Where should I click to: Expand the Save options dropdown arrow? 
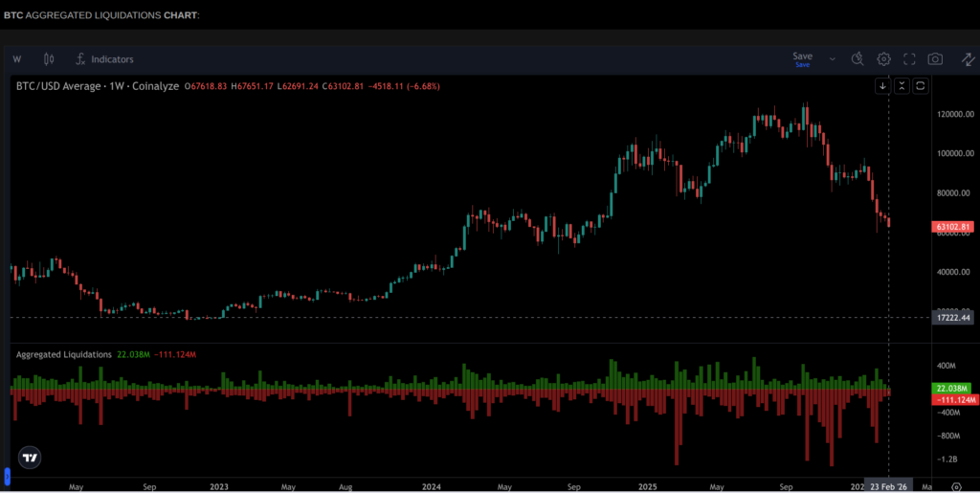pyautogui.click(x=832, y=59)
